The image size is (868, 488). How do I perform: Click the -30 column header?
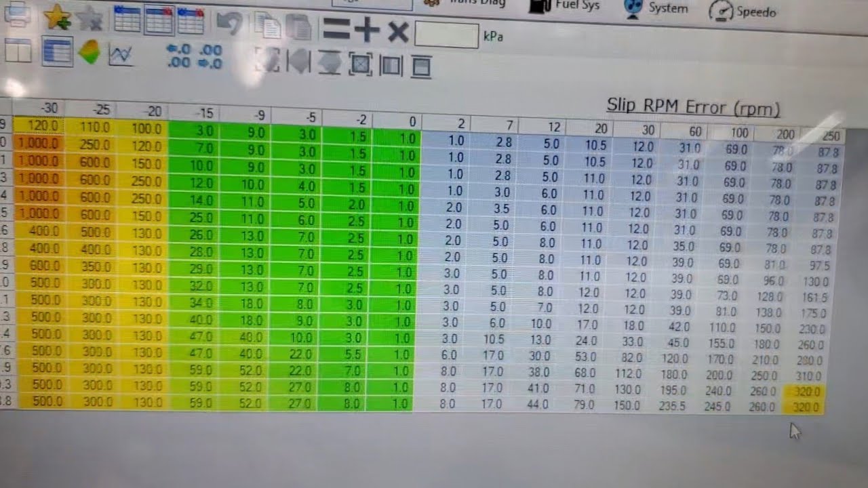[x=38, y=108]
